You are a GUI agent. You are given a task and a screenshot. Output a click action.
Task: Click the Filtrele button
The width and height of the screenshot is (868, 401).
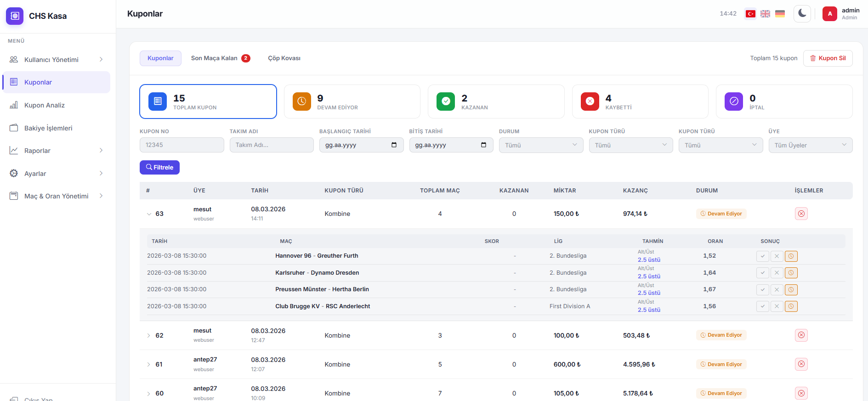[159, 167]
